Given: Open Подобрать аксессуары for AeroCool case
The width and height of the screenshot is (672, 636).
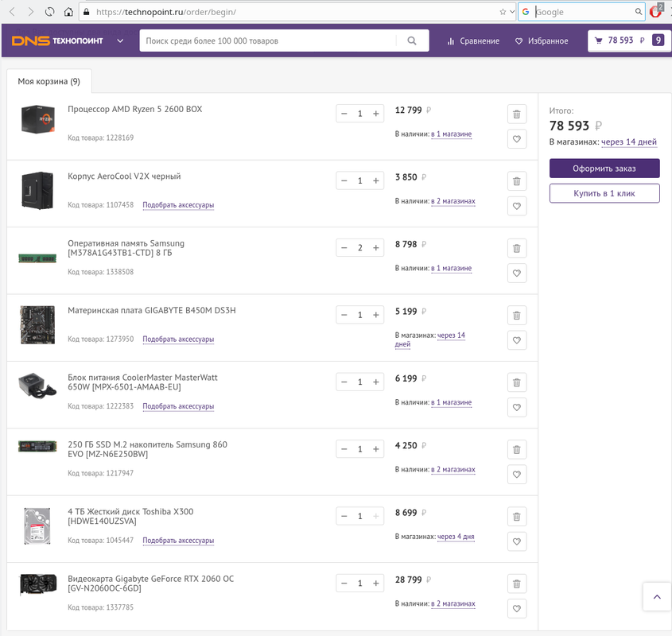Looking at the screenshot, I should click(178, 205).
